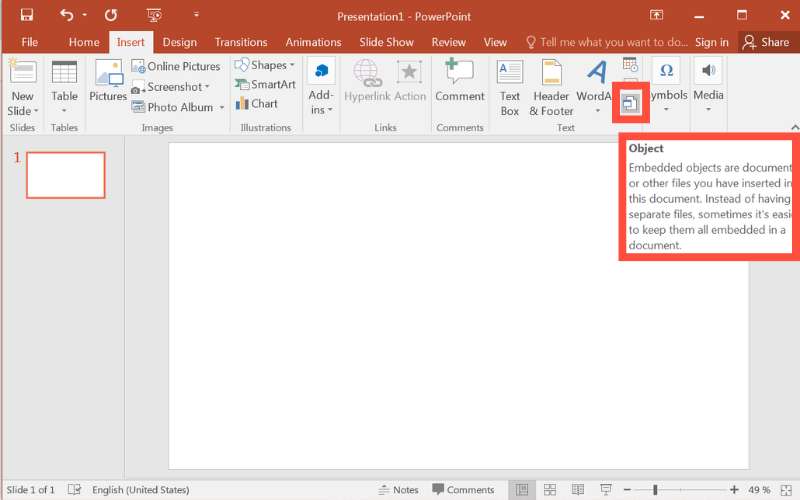Insert a Chart
The height and width of the screenshot is (500, 800).
257,104
